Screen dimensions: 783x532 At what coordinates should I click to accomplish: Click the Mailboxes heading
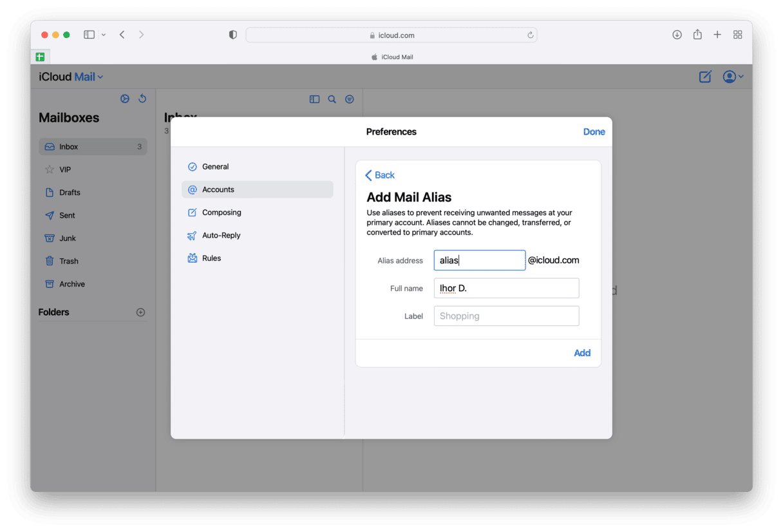(x=69, y=118)
